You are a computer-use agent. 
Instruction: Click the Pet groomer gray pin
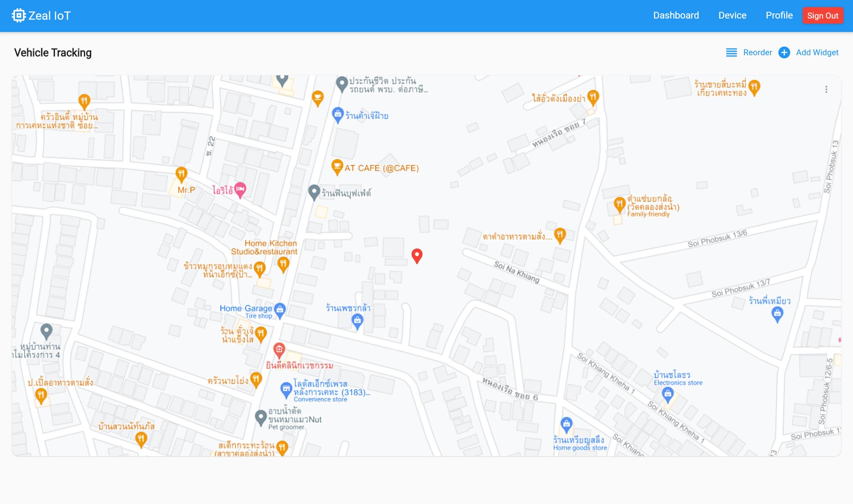261,417
